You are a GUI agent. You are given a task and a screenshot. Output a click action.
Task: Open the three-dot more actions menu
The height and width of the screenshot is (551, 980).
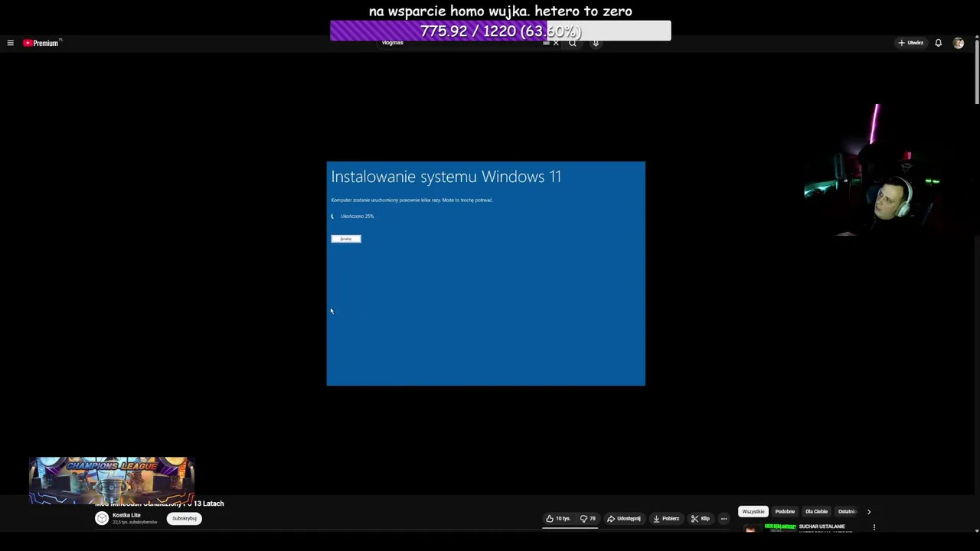pyautogui.click(x=724, y=518)
